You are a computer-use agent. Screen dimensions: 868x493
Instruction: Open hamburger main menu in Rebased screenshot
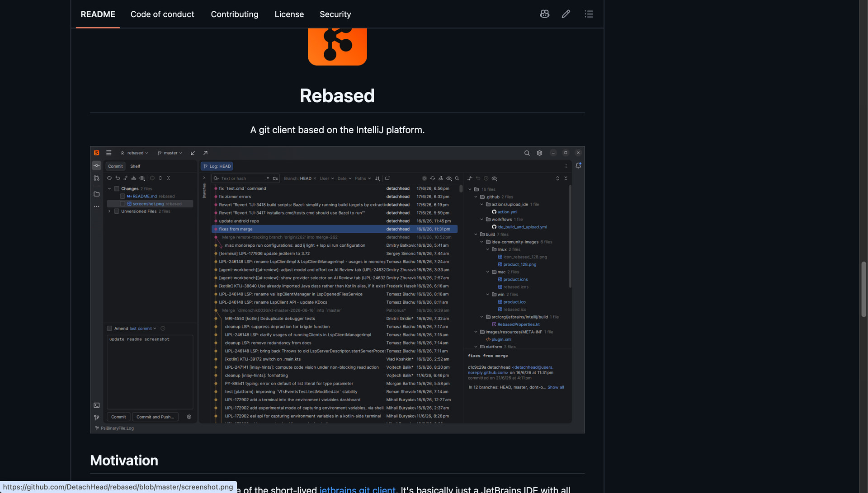point(108,153)
